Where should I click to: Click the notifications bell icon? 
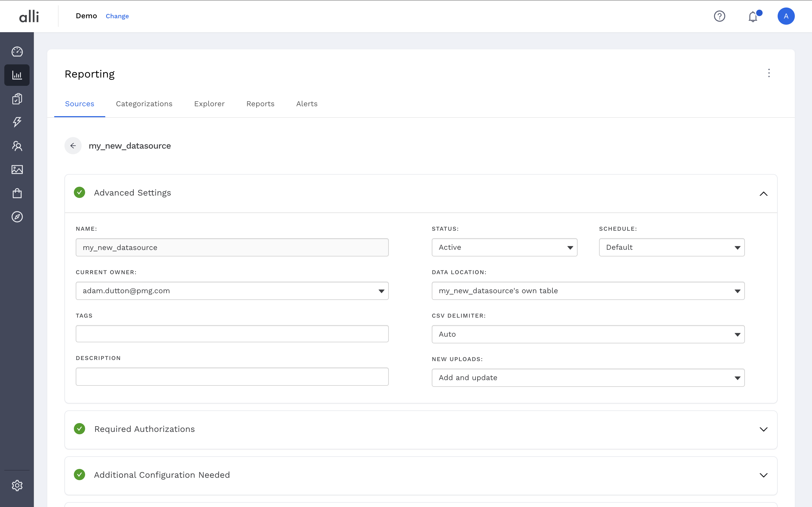(x=753, y=16)
